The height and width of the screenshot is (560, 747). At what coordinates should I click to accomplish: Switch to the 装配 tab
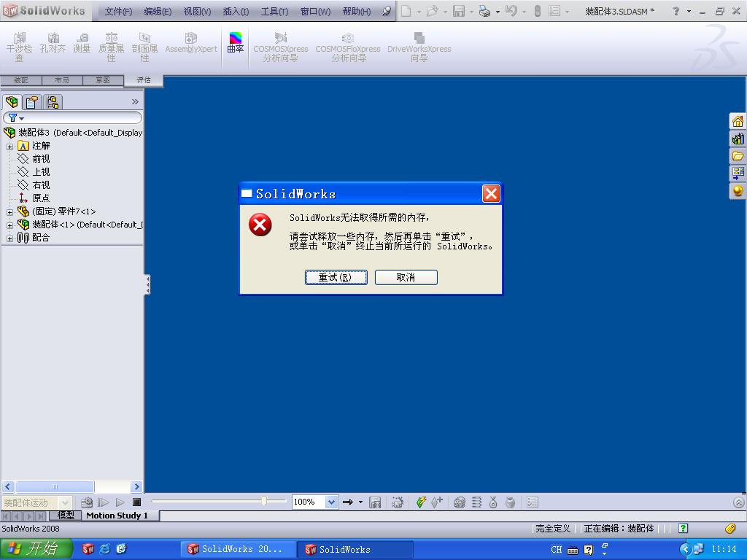point(21,80)
